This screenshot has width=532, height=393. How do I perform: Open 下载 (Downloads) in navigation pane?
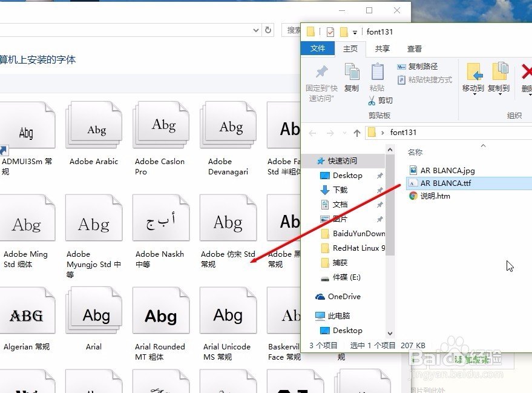pos(340,190)
